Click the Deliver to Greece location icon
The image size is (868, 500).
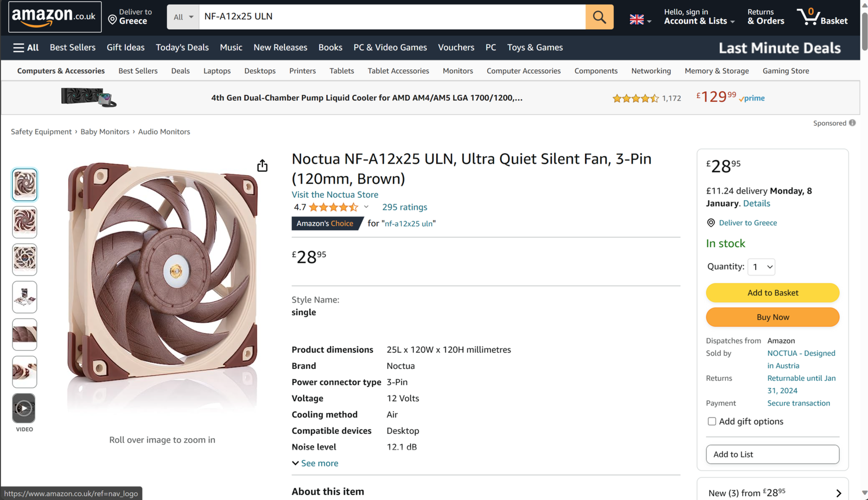pyautogui.click(x=711, y=223)
